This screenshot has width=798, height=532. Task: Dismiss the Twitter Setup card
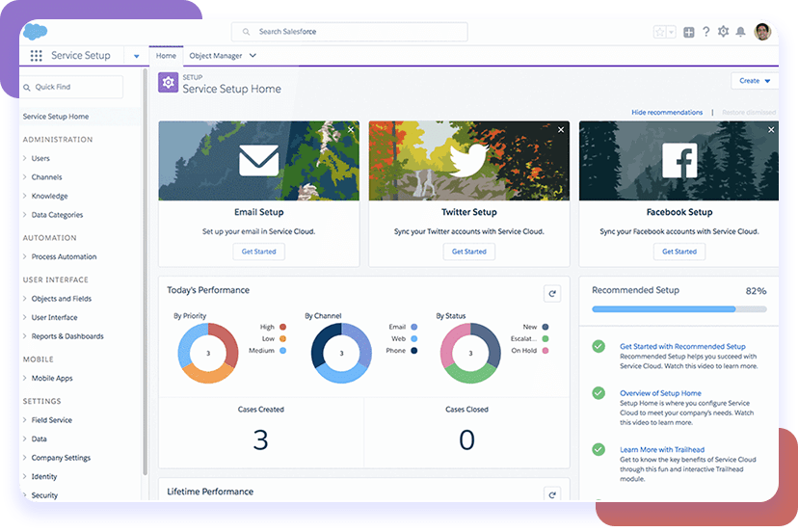tap(561, 130)
